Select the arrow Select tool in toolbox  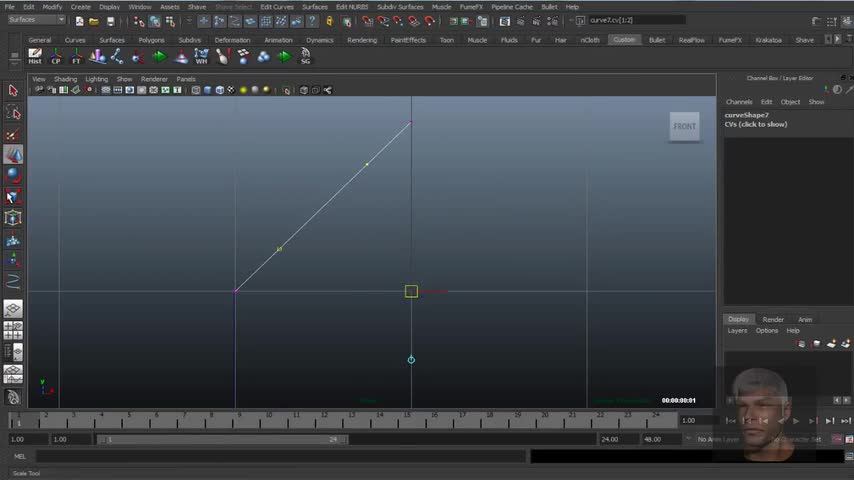[13, 91]
